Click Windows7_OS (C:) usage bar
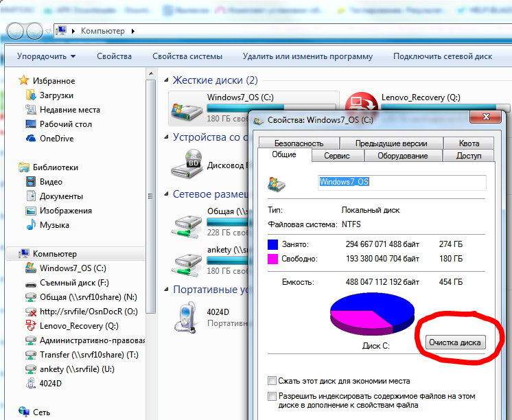512x420 pixels. coord(271,107)
